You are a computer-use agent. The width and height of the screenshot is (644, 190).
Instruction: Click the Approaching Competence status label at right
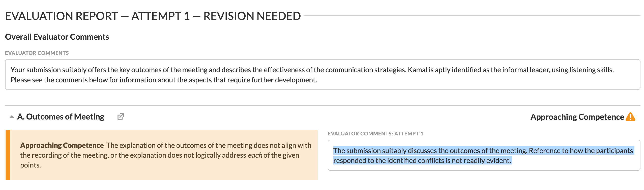coord(577,117)
